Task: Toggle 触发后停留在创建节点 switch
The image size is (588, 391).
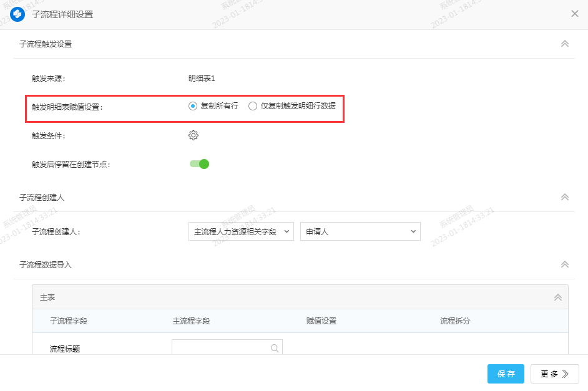Action: [x=199, y=164]
